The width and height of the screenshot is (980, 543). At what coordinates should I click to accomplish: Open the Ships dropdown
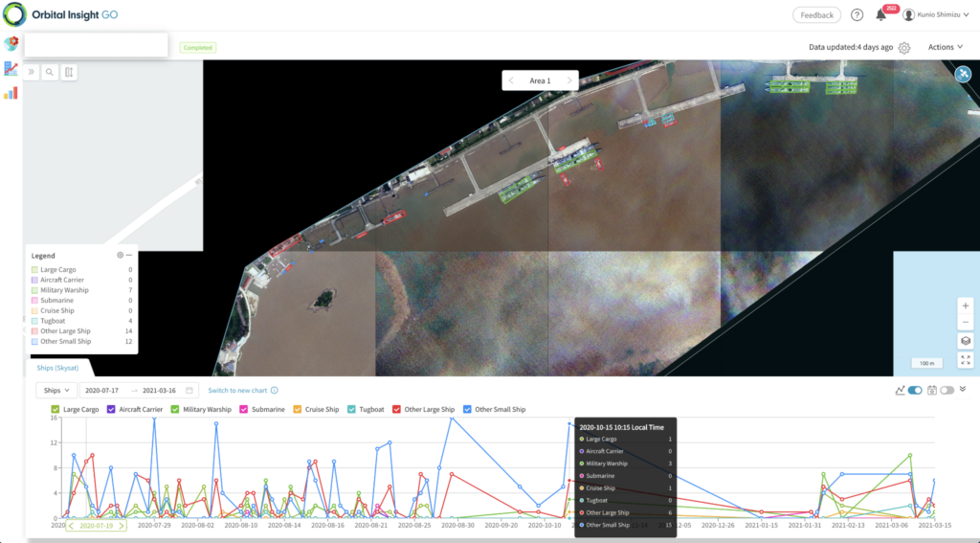(56, 391)
